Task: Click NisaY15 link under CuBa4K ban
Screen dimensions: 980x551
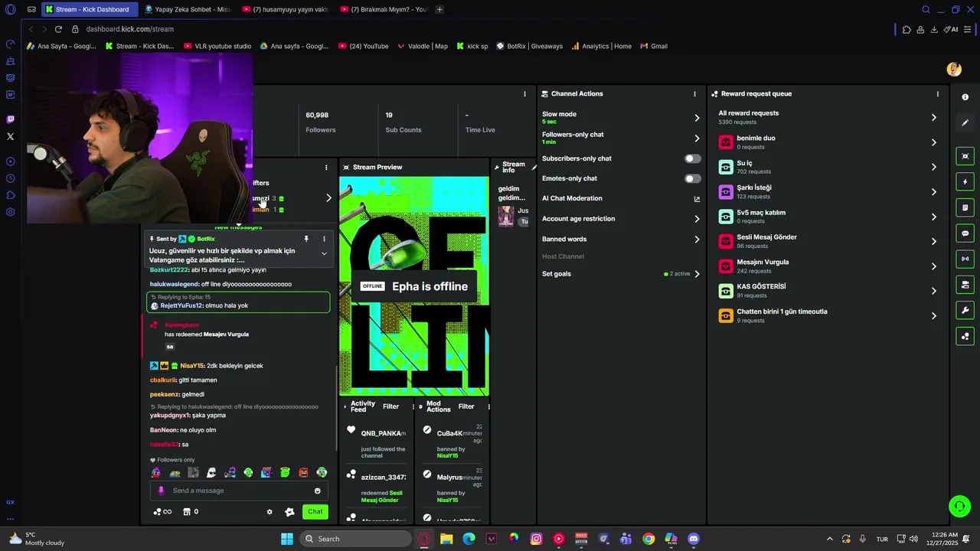Action: point(447,455)
